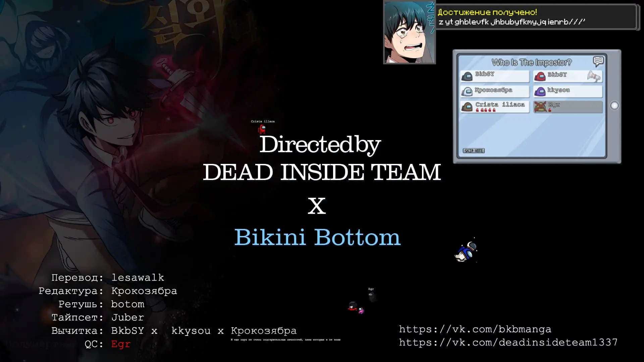Viewport: 644px width, 362px height.
Task: Click the purple kkysou crewmate icon
Action: [540, 92]
